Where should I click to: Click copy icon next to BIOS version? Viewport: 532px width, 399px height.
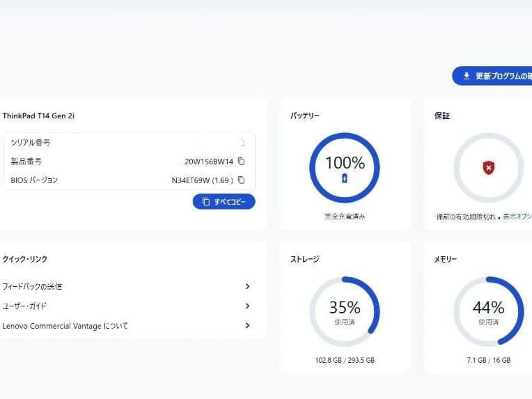pos(242,180)
